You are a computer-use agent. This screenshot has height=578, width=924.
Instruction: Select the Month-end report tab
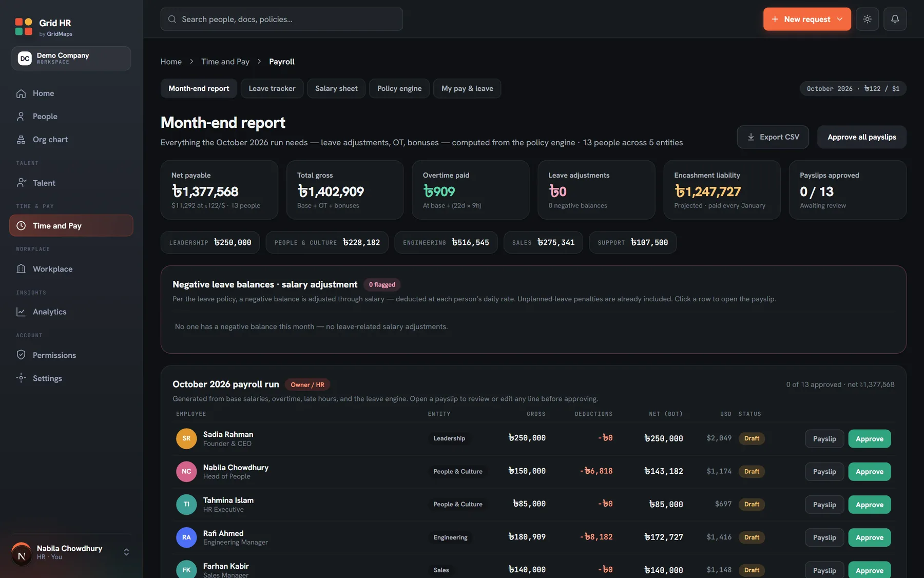[199, 89]
